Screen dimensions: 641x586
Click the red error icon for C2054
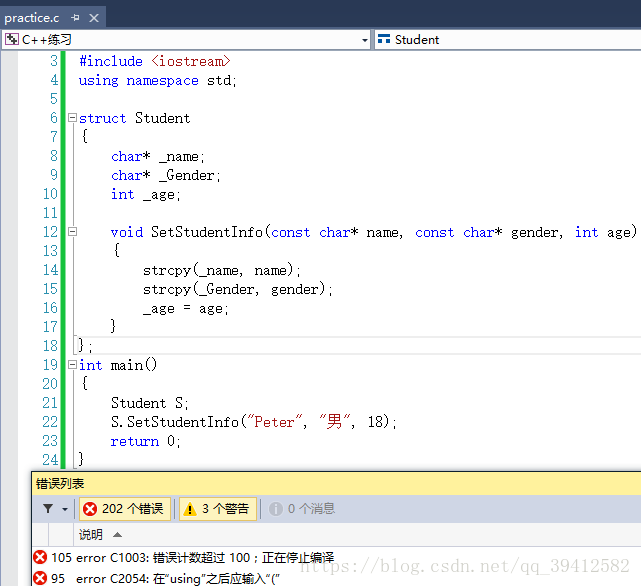click(x=40, y=578)
